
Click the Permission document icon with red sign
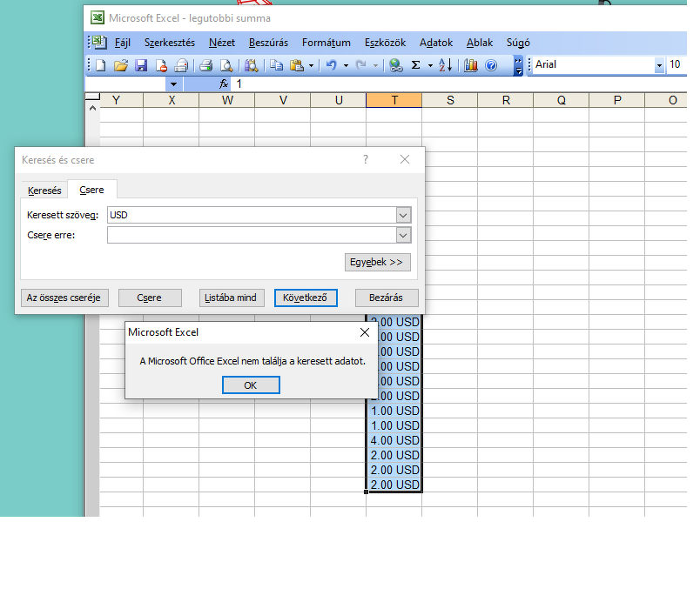(161, 65)
